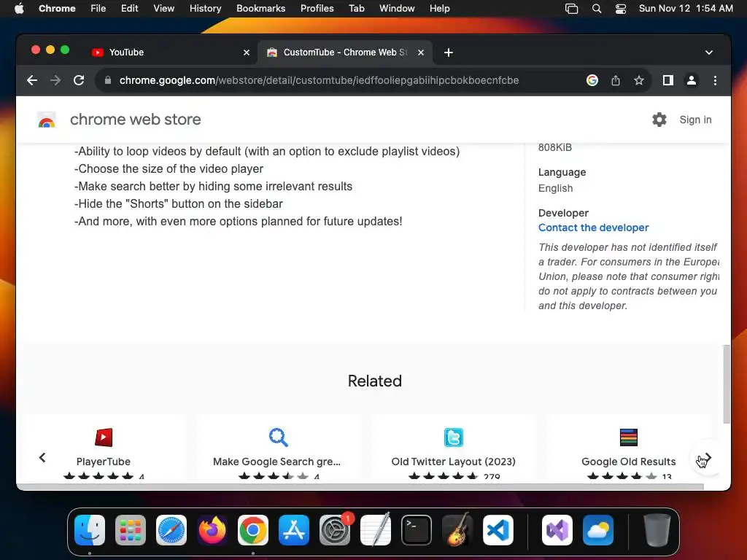
Task: Open the History menu
Action: pos(205,9)
